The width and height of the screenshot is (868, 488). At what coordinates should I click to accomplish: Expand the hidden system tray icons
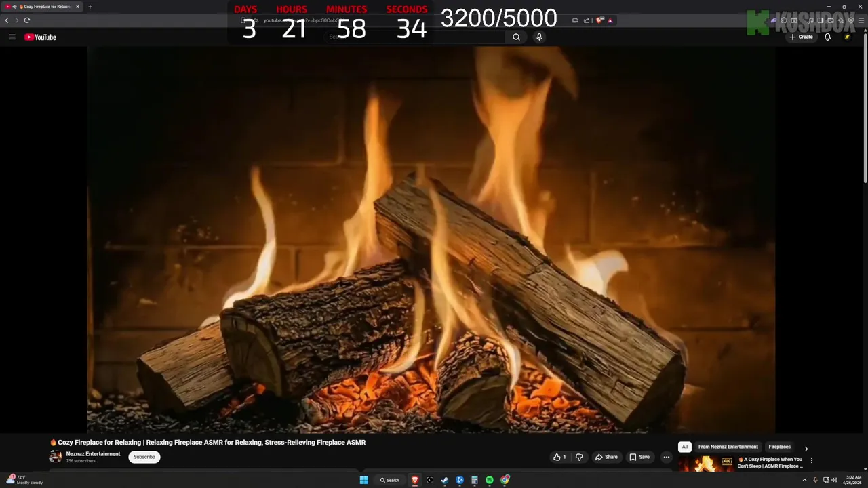tap(805, 480)
